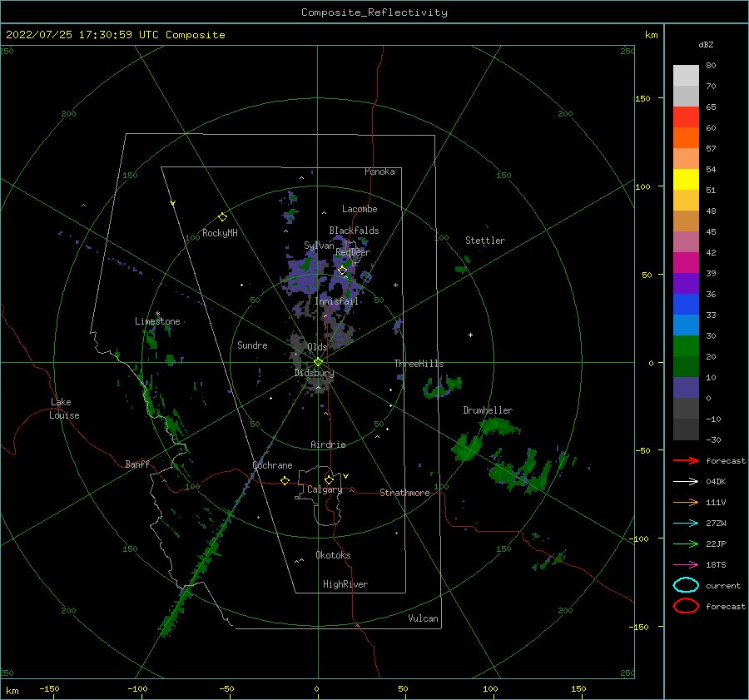Click the Airdrie label
The image size is (749, 700).
point(328,444)
